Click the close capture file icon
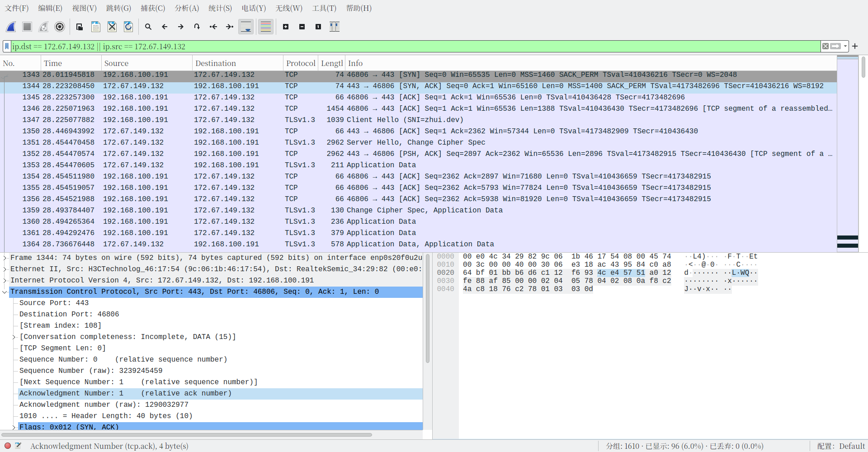 point(112,27)
